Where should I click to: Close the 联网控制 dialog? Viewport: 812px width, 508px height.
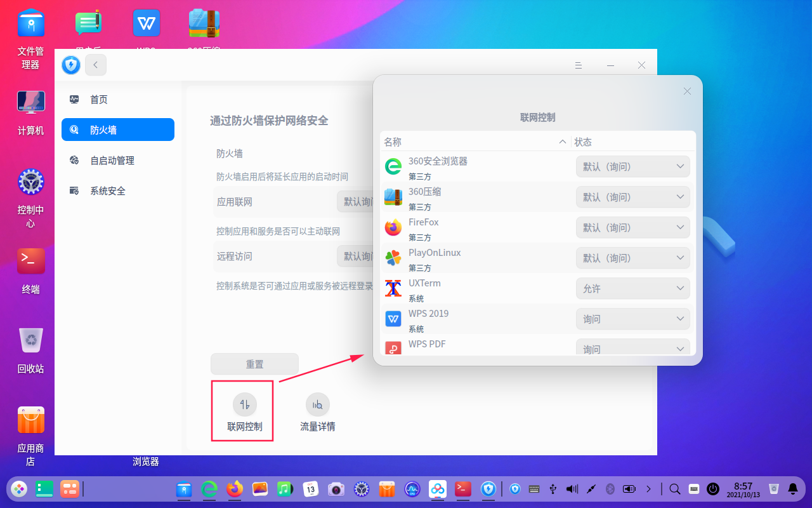point(687,91)
